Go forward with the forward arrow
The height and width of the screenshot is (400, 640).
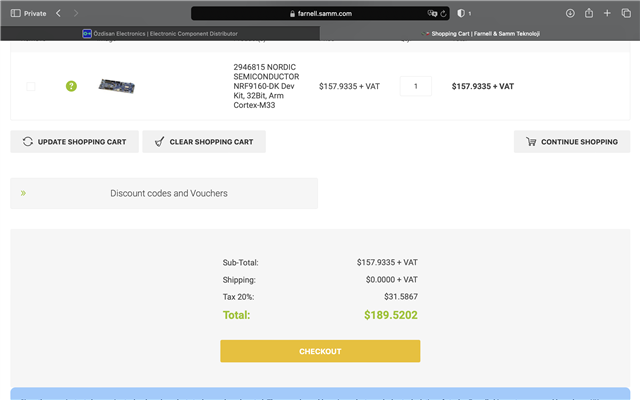coord(76,13)
